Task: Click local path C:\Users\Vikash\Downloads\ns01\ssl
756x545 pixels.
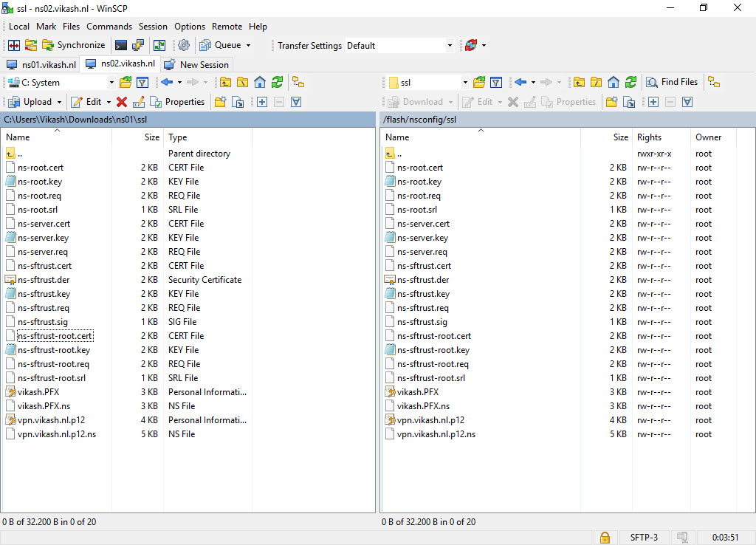Action: click(75, 120)
